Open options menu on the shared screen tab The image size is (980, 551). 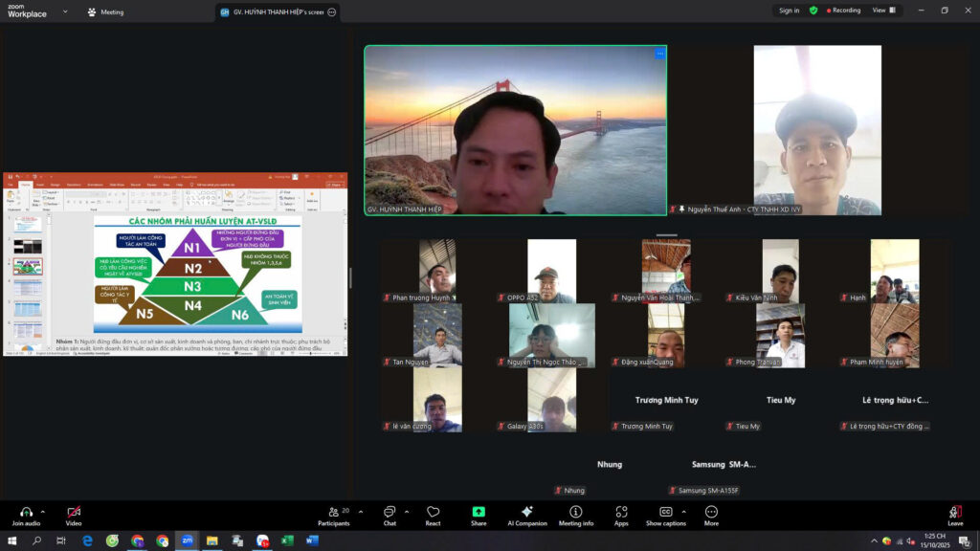pos(331,12)
